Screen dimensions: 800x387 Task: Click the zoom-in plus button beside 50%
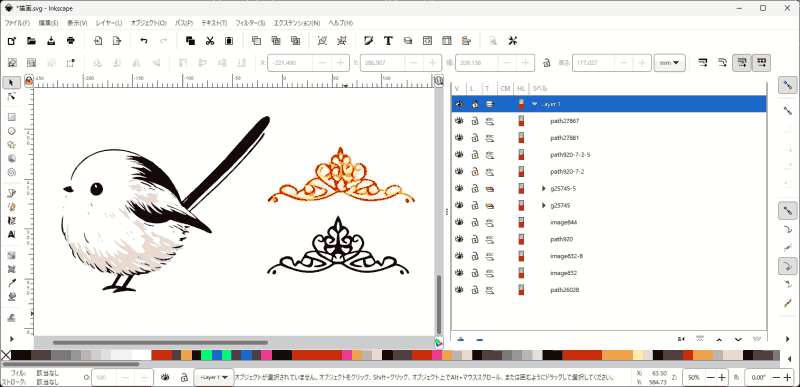[721, 378]
